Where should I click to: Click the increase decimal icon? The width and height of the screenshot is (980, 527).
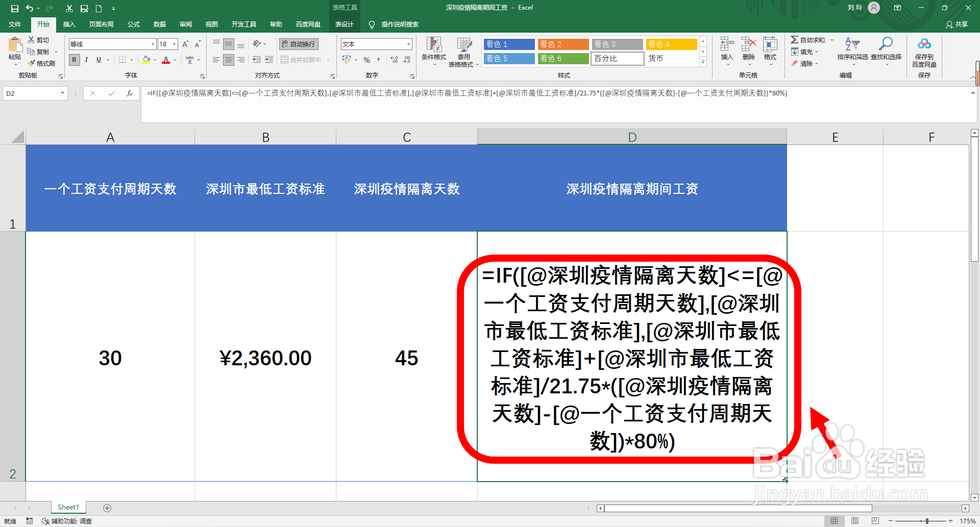[x=395, y=60]
